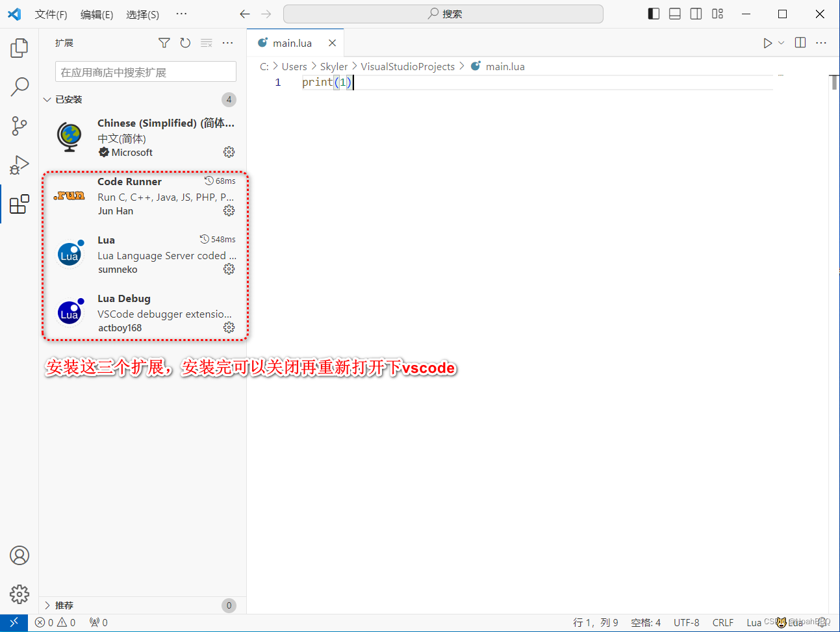Open the Explorer view in activity bar
The height and width of the screenshot is (632, 840).
click(19, 47)
